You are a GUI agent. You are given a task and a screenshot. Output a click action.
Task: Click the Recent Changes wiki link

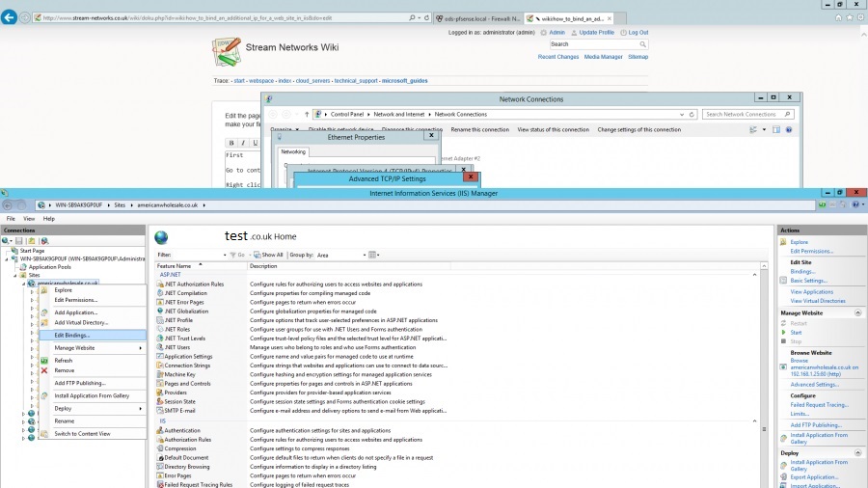click(558, 57)
